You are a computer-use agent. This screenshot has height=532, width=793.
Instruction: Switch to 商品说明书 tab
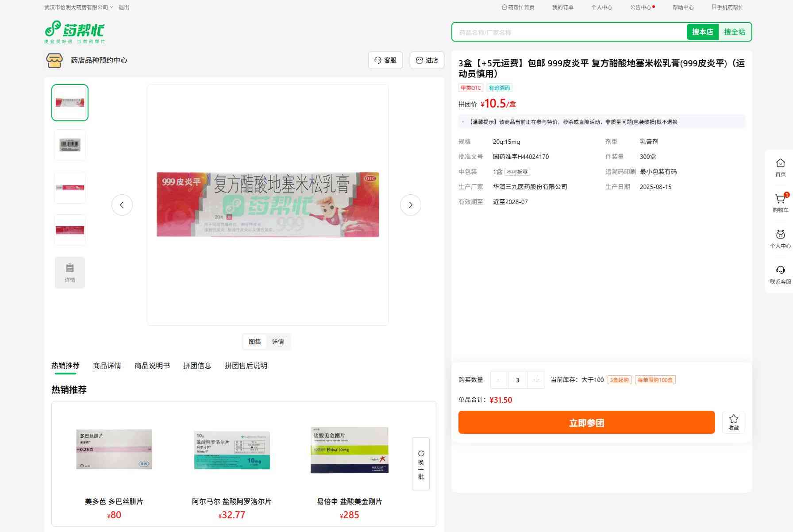(x=152, y=366)
